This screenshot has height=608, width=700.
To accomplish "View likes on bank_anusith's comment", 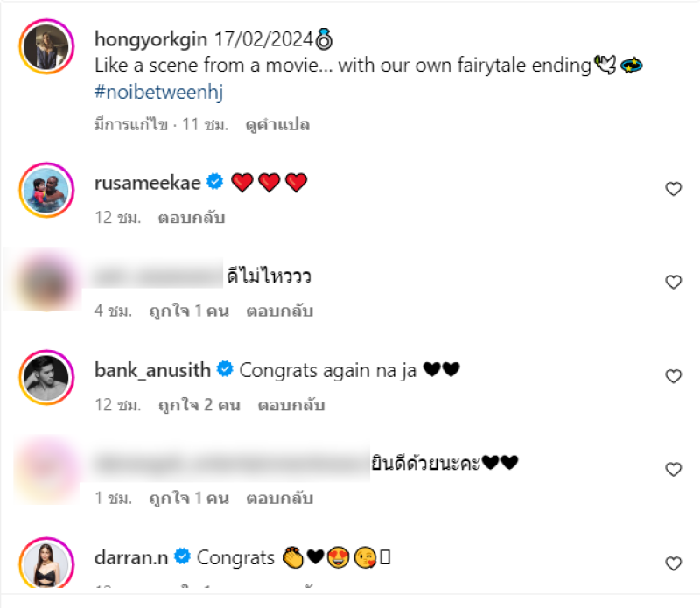I will coord(199,405).
